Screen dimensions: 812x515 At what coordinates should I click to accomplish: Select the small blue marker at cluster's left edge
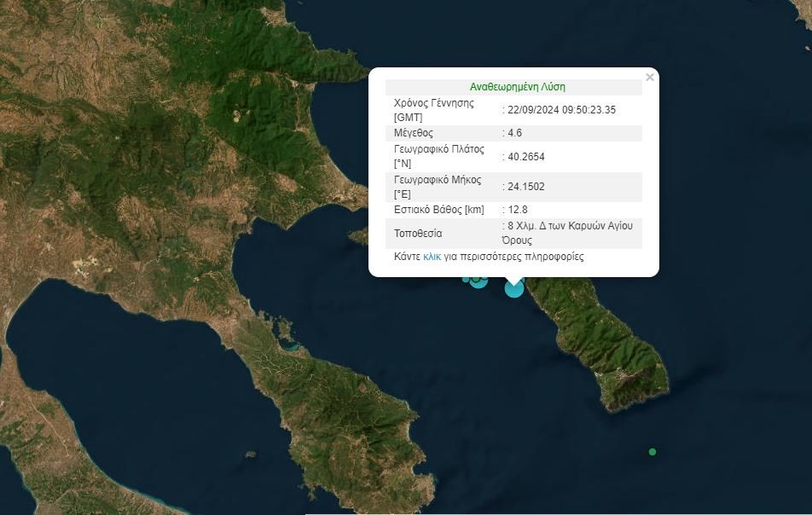coord(466,279)
